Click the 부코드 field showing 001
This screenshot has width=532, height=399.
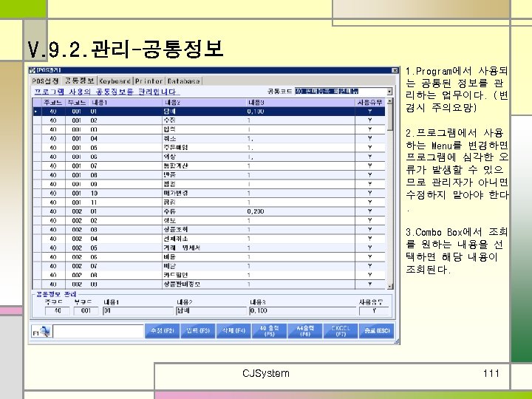[86, 311]
